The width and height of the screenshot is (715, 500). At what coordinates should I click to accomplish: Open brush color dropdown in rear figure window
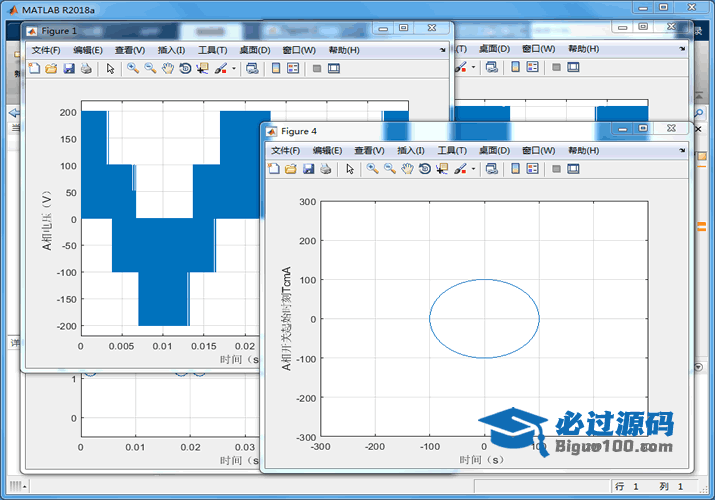[473, 67]
